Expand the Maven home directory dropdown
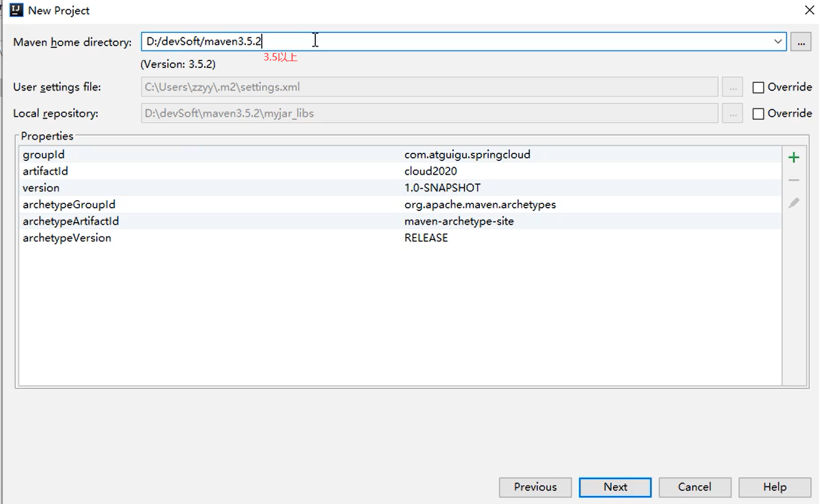Image resolution: width=819 pixels, height=504 pixels. [778, 42]
